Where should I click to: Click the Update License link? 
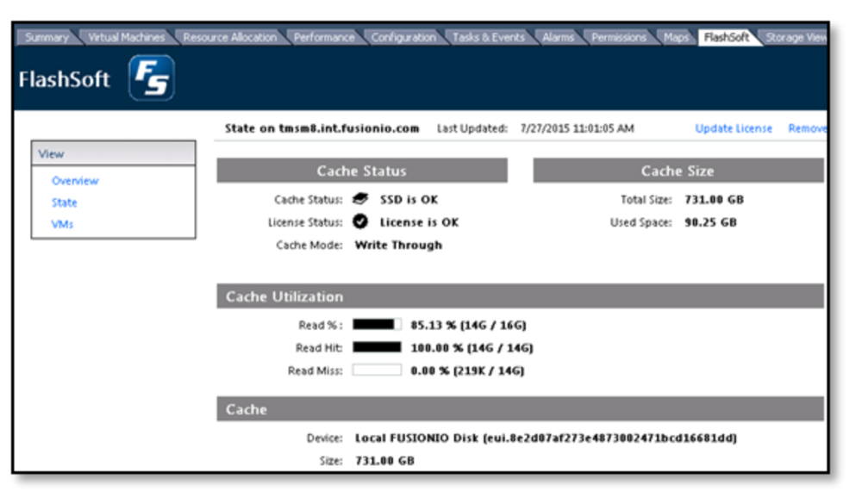[734, 128]
